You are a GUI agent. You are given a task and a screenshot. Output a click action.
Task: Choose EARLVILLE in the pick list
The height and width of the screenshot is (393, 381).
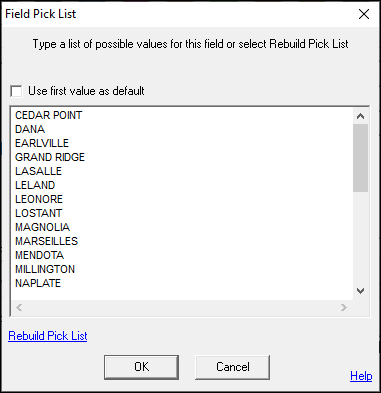click(42, 143)
